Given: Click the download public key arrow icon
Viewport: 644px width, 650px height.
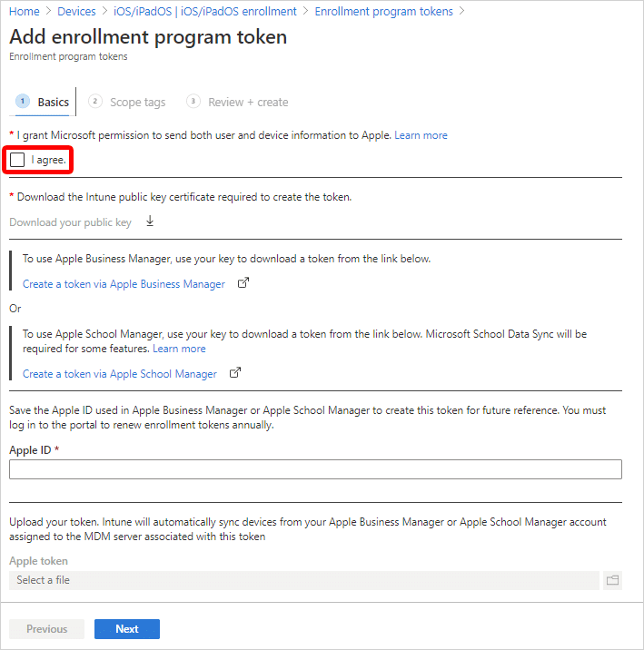Looking at the screenshot, I should click(x=150, y=222).
